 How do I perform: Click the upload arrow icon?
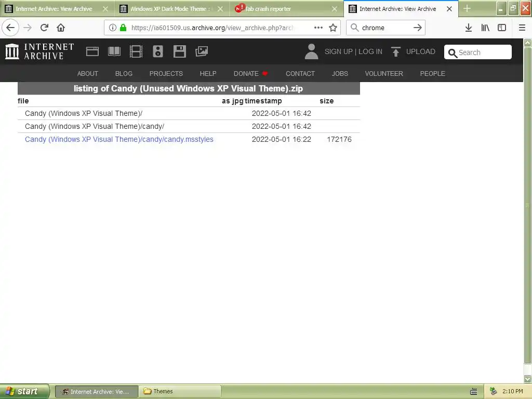[x=395, y=51]
